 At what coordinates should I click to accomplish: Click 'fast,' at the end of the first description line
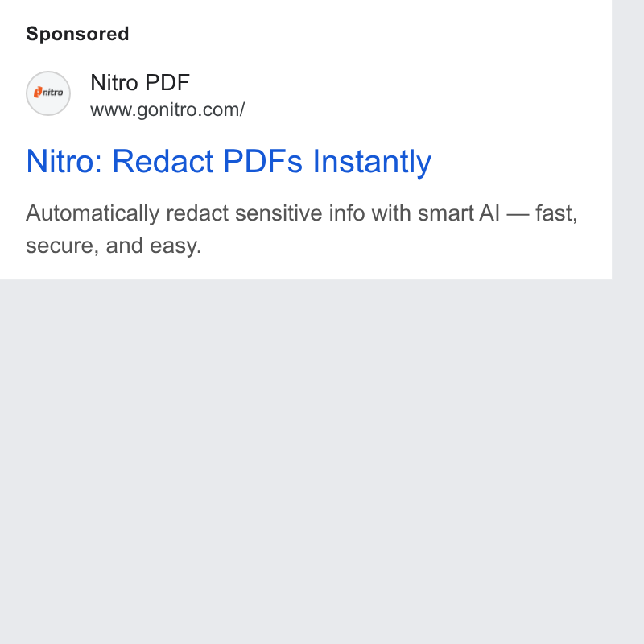pyautogui.click(x=556, y=213)
